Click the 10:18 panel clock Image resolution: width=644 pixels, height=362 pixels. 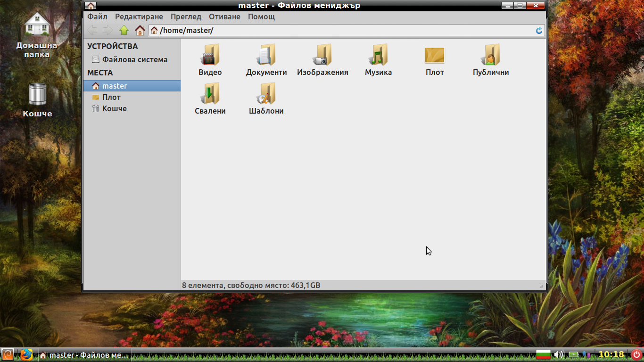tap(611, 354)
